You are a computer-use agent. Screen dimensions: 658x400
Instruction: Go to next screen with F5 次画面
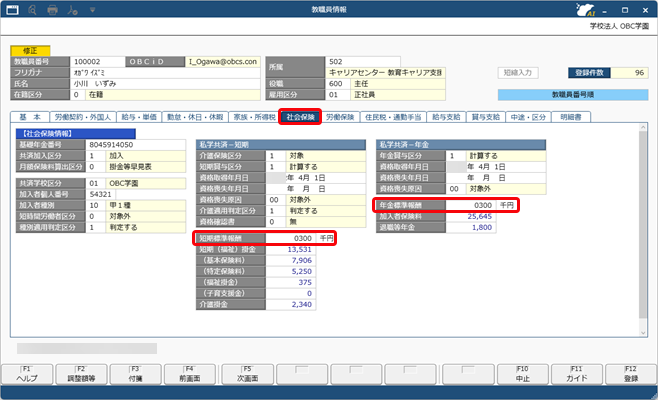point(248,374)
